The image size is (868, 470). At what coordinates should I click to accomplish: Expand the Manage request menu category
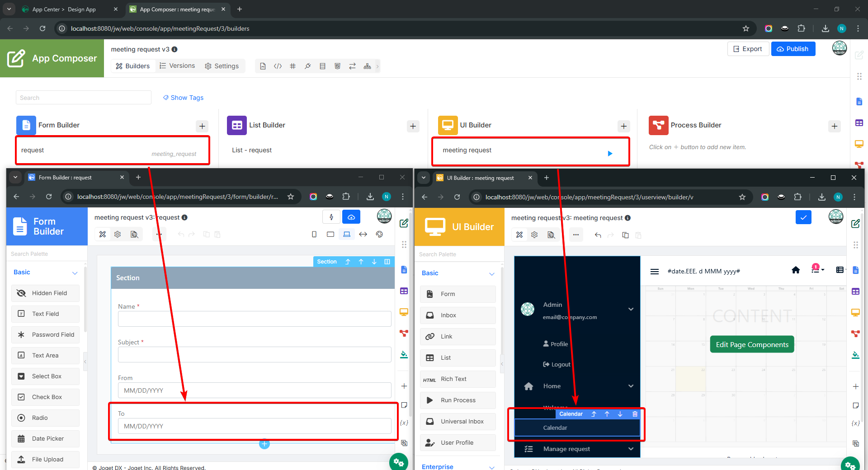point(631,449)
